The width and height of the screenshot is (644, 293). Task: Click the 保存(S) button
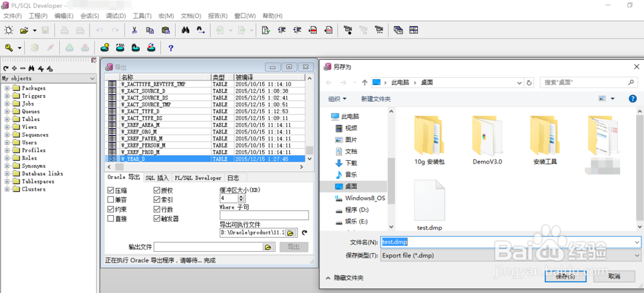click(565, 276)
